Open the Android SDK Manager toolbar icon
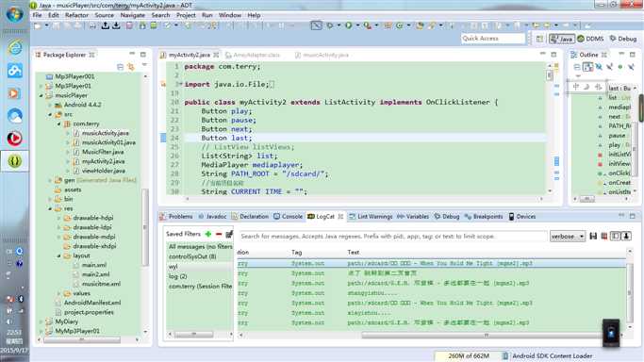 (142, 25)
